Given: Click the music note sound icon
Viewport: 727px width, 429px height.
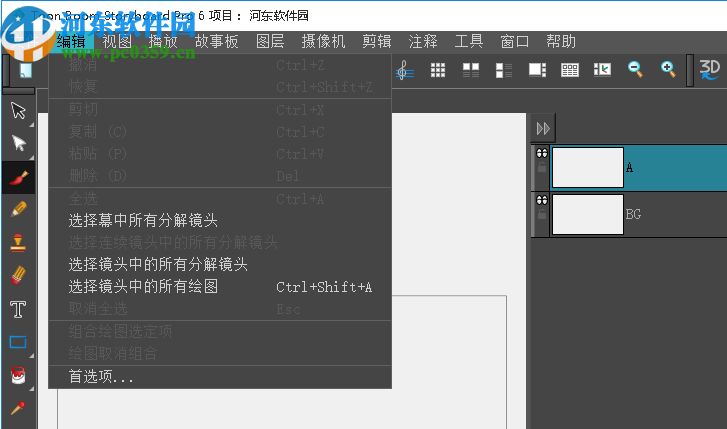Looking at the screenshot, I should (x=404, y=70).
